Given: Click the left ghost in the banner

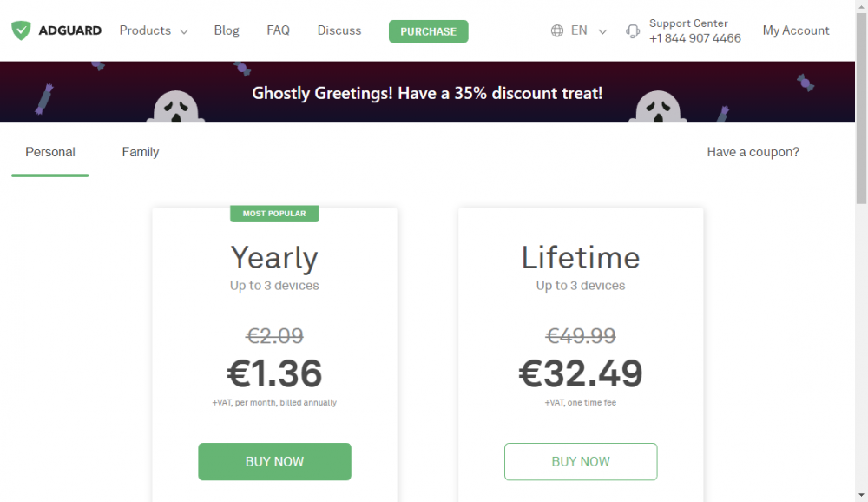Looking at the screenshot, I should point(180,105).
